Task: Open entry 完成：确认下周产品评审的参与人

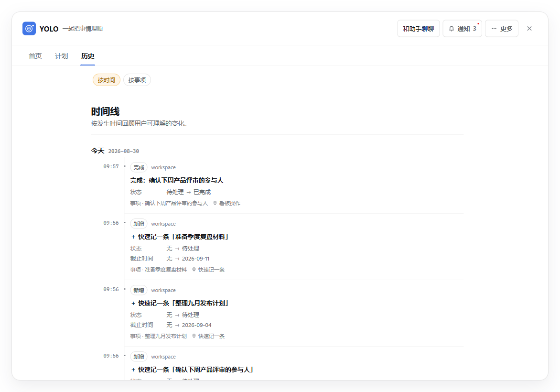Action: click(x=176, y=180)
